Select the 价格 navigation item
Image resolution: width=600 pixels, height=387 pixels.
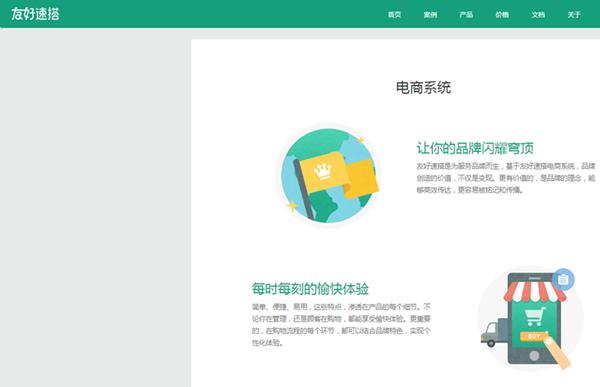coord(502,15)
